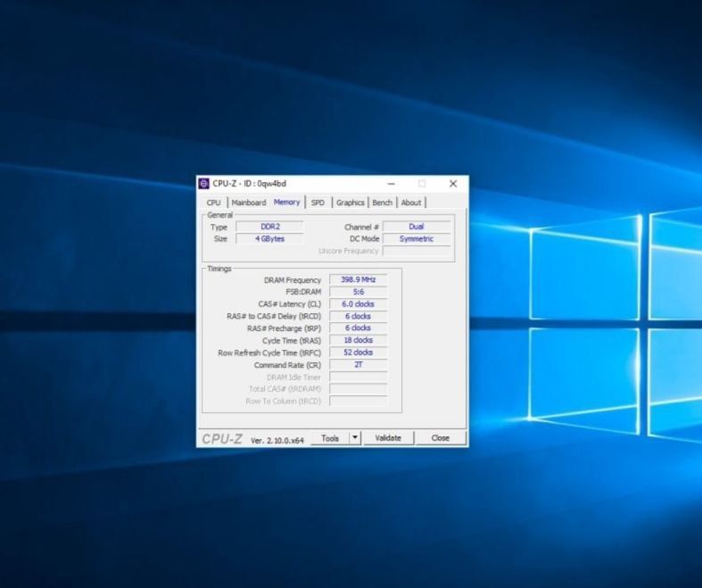Click the 398.9 MHz DRAM Frequency value
Screen dimensions: 702x588
click(x=359, y=279)
